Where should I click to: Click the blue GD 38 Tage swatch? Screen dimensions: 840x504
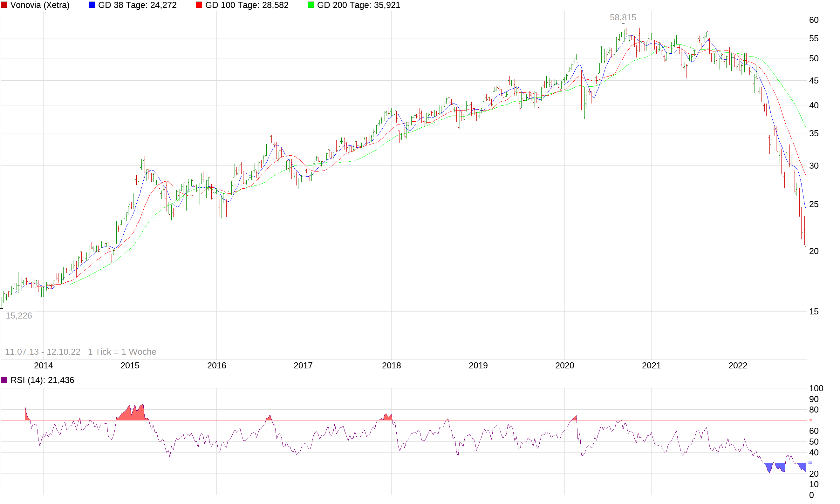[x=92, y=5]
